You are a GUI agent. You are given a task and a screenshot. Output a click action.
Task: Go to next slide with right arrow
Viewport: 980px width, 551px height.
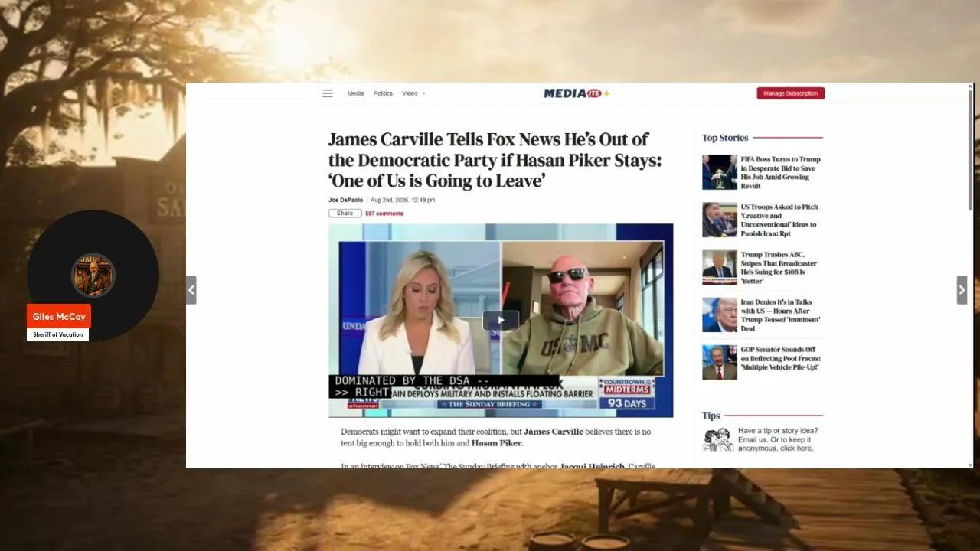coord(962,290)
